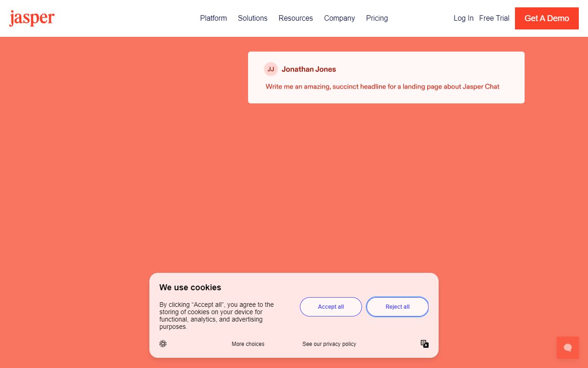Click Jonathan Jones's name
This screenshot has width=588, height=368.
click(x=308, y=69)
